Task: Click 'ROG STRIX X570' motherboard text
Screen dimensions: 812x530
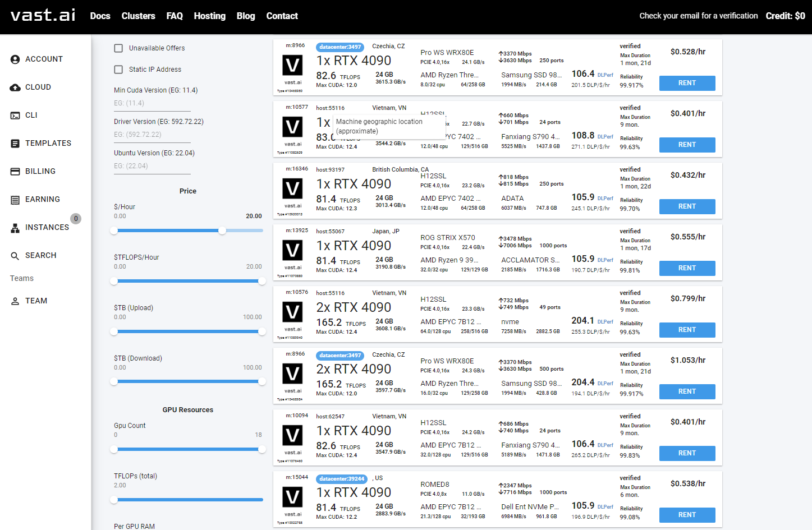Action: pyautogui.click(x=448, y=238)
